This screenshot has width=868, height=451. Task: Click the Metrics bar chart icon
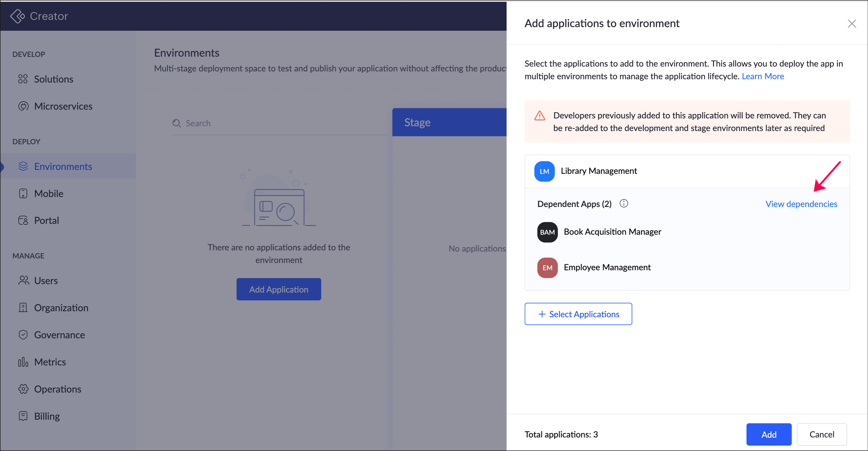tap(23, 362)
